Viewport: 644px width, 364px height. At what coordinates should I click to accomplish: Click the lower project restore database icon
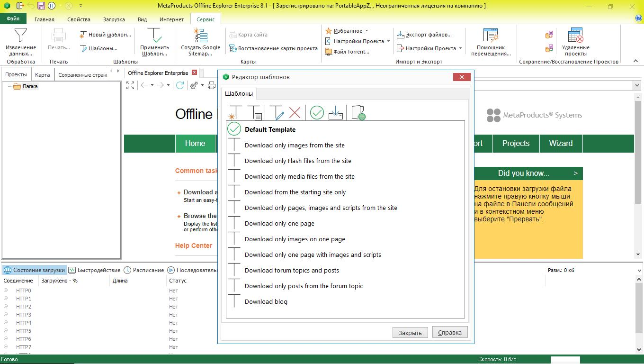point(549,48)
